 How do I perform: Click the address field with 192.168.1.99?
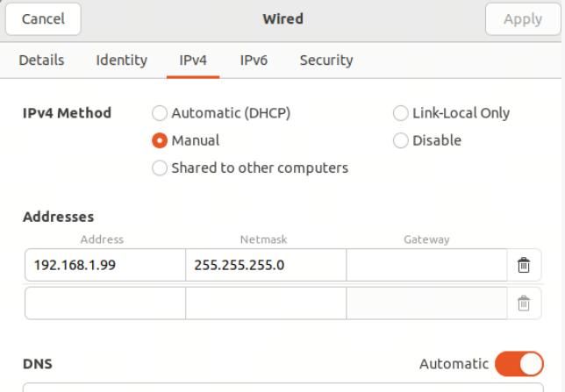coord(105,265)
